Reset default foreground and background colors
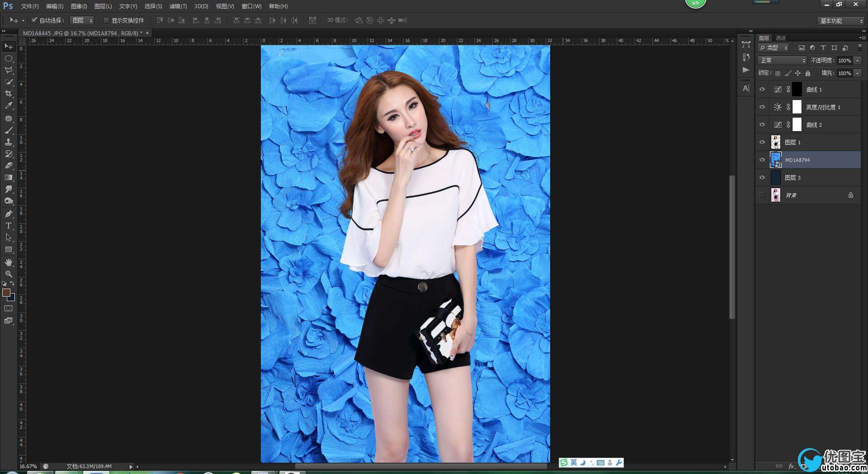The image size is (868, 474). [x=4, y=284]
